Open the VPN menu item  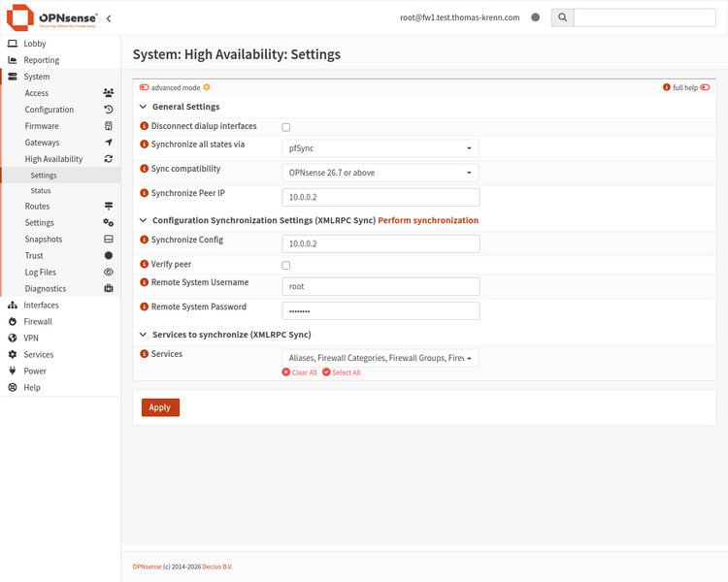point(60,338)
